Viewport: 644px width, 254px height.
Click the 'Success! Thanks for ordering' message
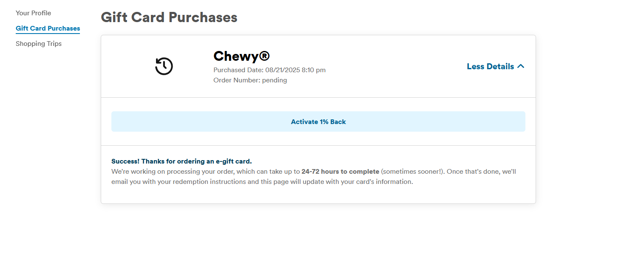(x=182, y=161)
